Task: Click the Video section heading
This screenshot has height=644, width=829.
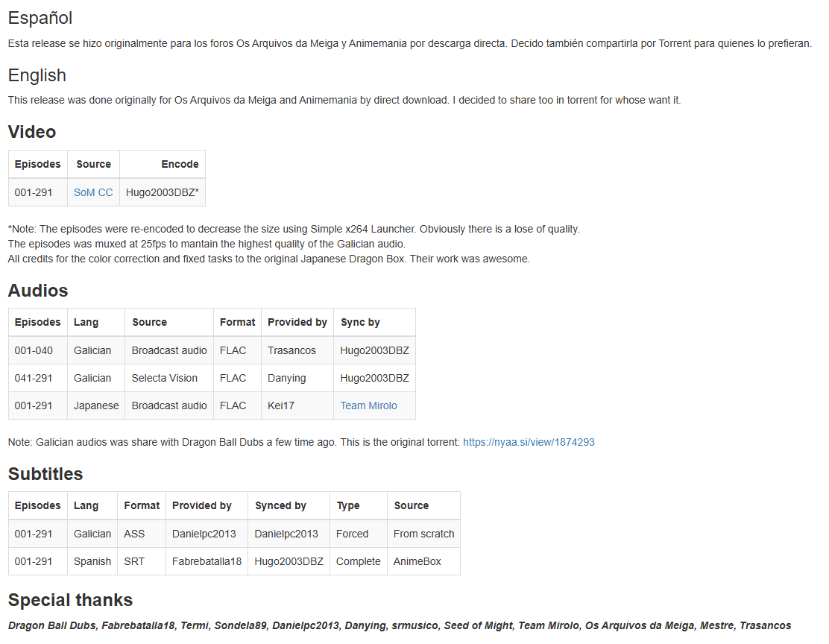Action: tap(32, 132)
